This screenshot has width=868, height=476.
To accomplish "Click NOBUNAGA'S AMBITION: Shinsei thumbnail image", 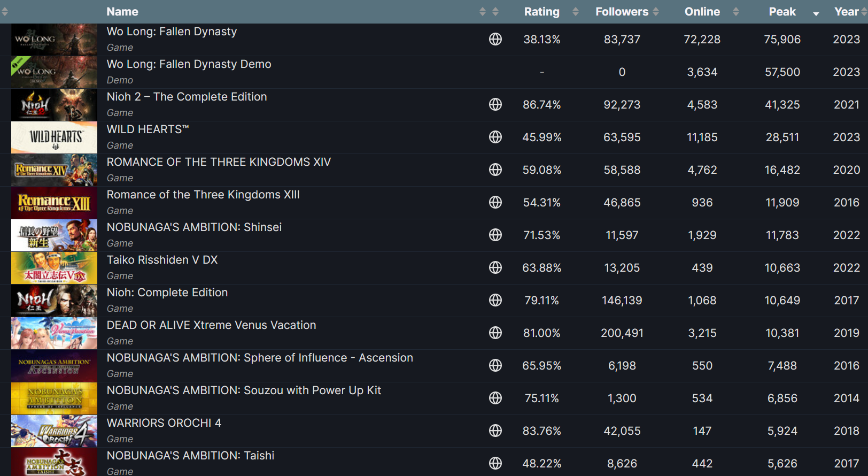I will (x=54, y=235).
